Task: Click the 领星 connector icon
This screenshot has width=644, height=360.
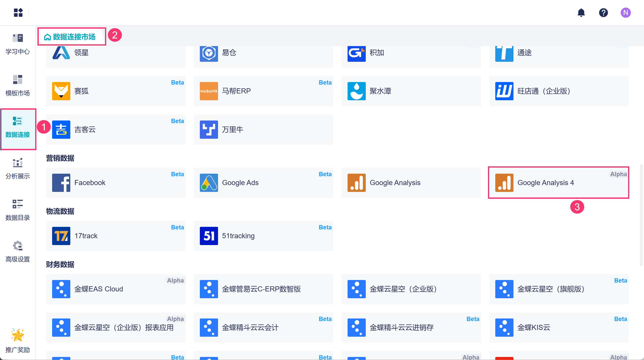Action: (x=61, y=52)
